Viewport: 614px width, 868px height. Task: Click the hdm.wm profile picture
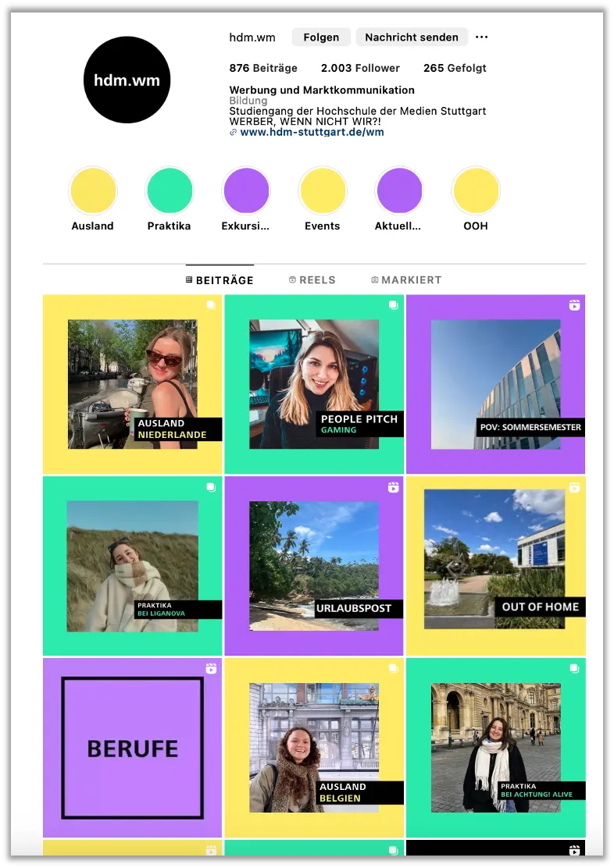click(127, 80)
